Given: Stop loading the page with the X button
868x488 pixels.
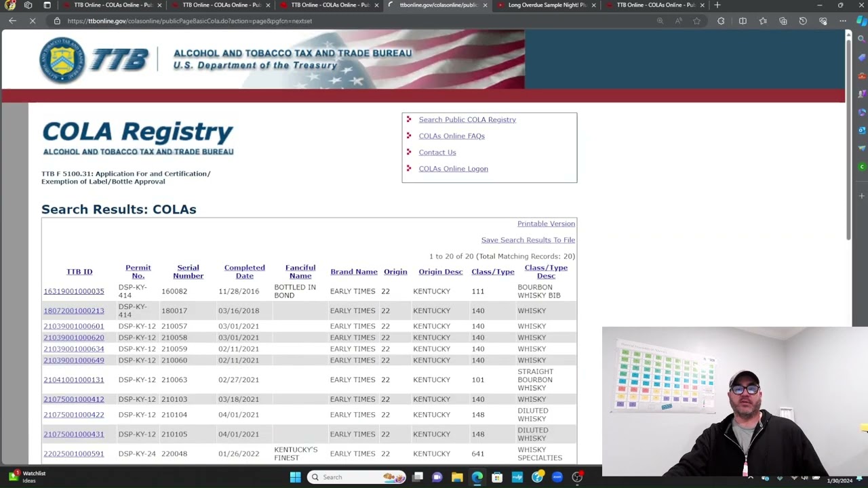Looking at the screenshot, I should tap(33, 21).
